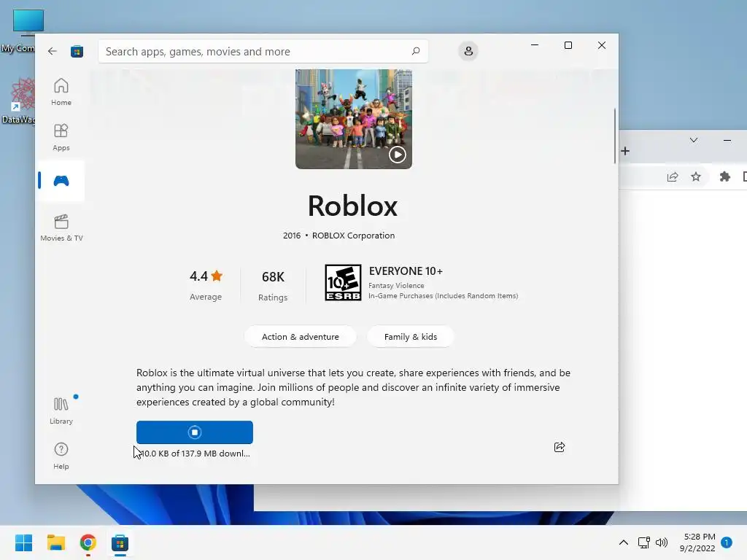Screen dimensions: 747x560
Task: Click the 68K Ratings count
Action: coord(273,285)
